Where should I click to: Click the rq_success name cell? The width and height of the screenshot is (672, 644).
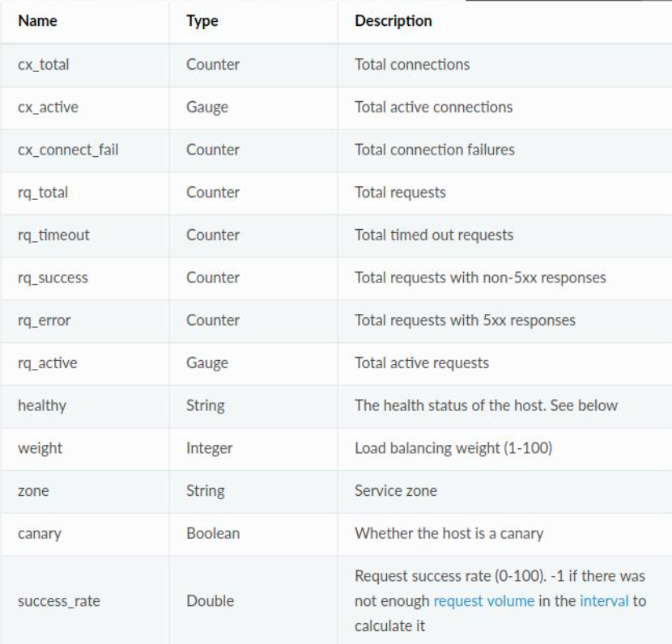tap(53, 278)
